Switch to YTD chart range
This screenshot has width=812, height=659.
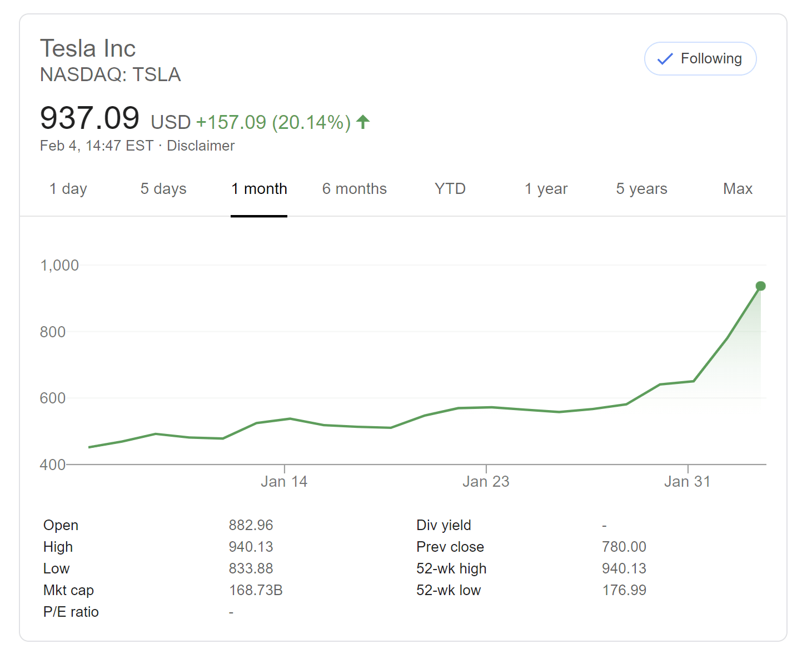coord(450,189)
